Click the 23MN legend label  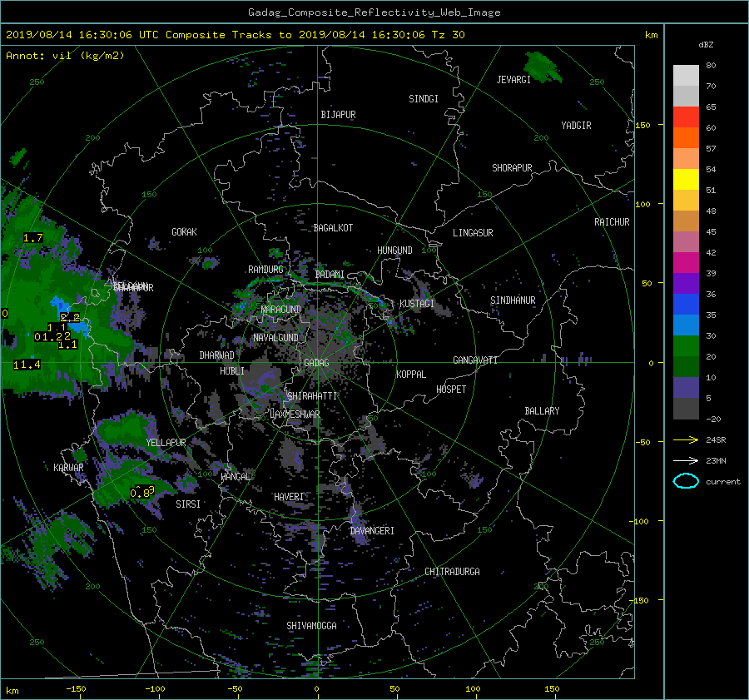[716, 460]
